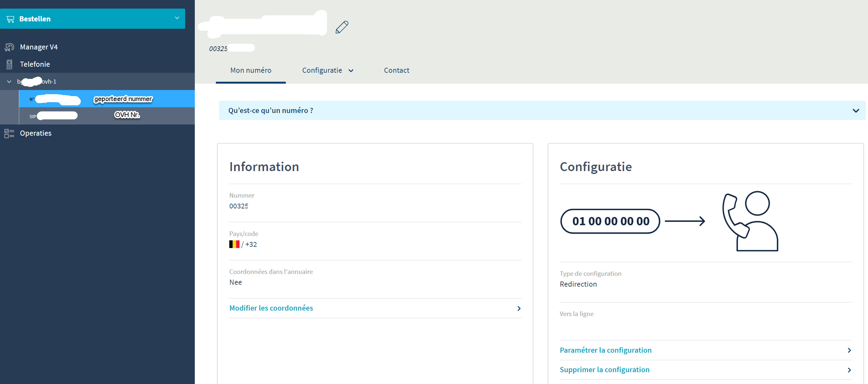Image resolution: width=868 pixels, height=384 pixels.
Task: Expand the Configuratie tab dropdown
Action: click(351, 71)
